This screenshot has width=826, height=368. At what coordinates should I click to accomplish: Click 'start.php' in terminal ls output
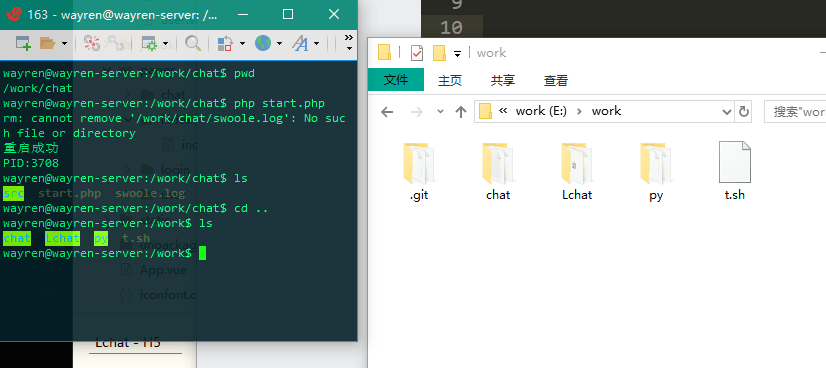[x=70, y=193]
